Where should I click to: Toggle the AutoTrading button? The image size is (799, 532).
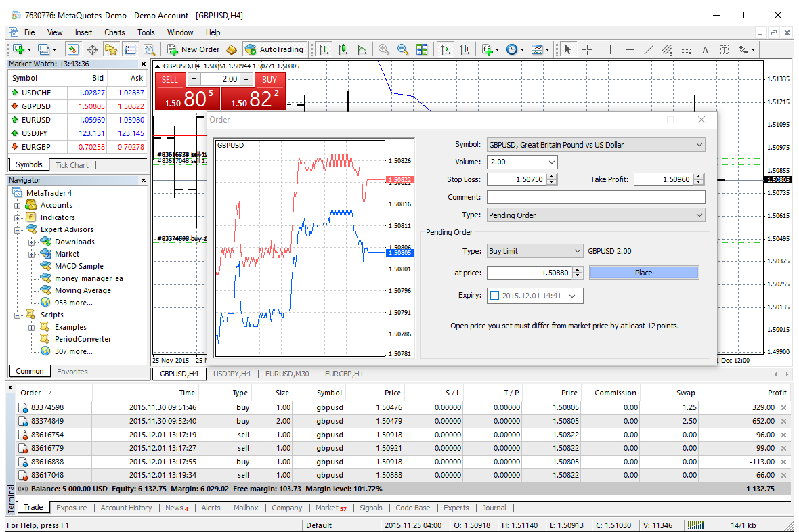(x=275, y=49)
